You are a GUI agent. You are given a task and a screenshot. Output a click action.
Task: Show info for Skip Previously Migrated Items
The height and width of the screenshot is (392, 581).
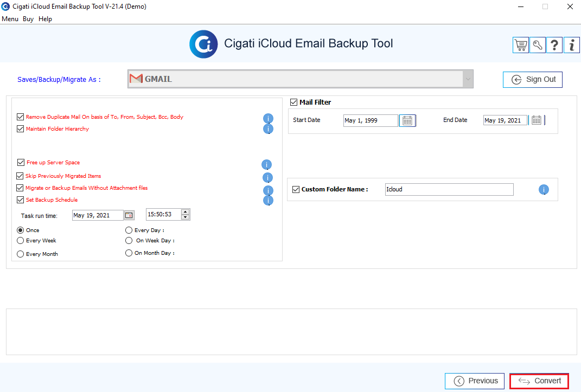(267, 178)
